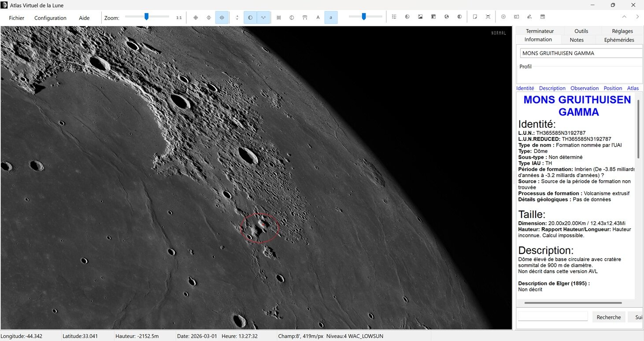Screen dimensions: 644x341
Task: Adjust the second toolbar slider handle
Action: coord(364,17)
